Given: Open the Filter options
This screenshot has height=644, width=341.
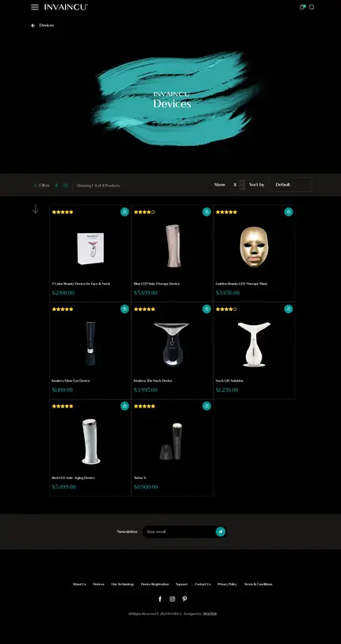Looking at the screenshot, I should (41, 186).
